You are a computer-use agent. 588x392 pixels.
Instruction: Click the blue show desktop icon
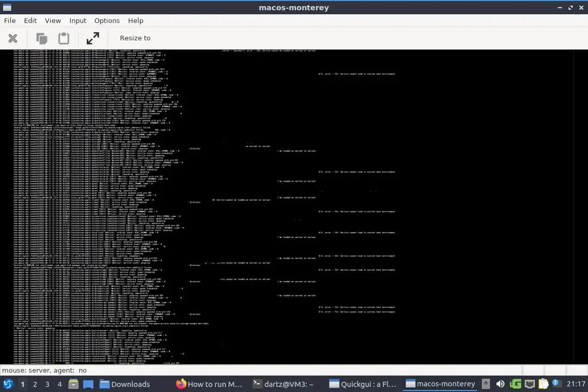click(88, 384)
